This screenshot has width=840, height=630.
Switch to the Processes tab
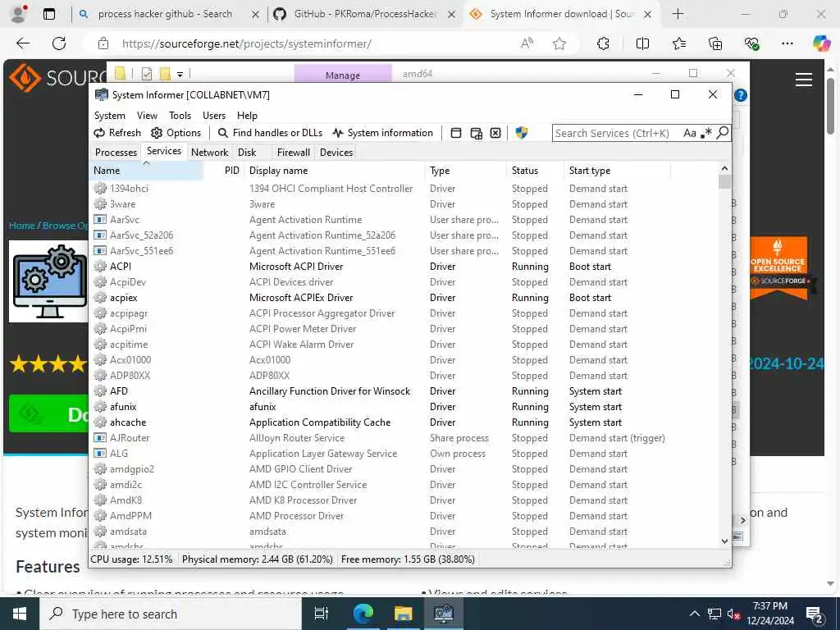coord(116,152)
